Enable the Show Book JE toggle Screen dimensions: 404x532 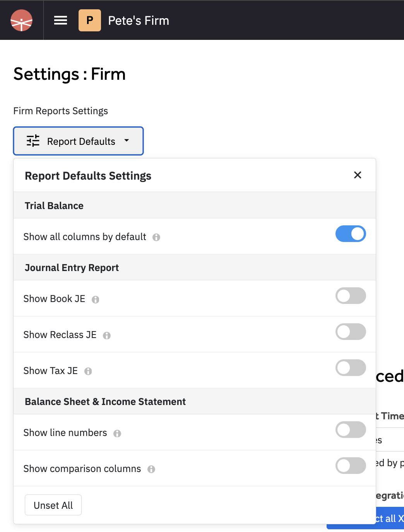coord(351,296)
